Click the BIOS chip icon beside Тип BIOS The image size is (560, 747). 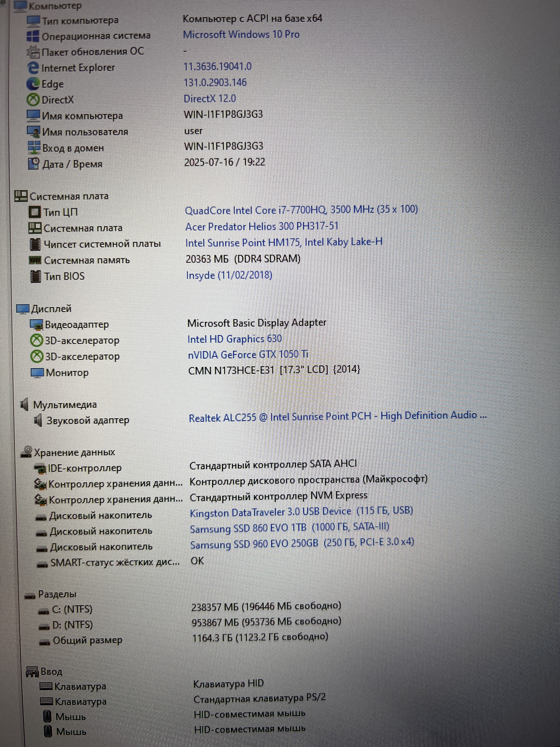35,276
